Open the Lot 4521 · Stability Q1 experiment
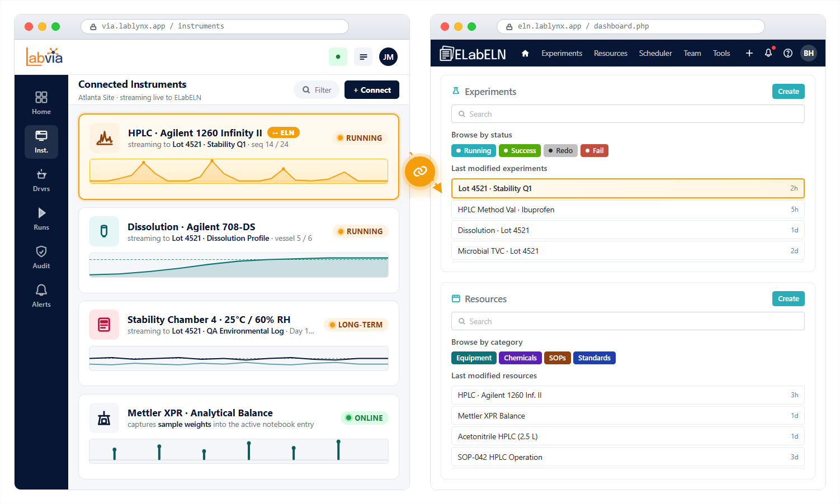Viewport: 840px width, 504px height. 628,188
